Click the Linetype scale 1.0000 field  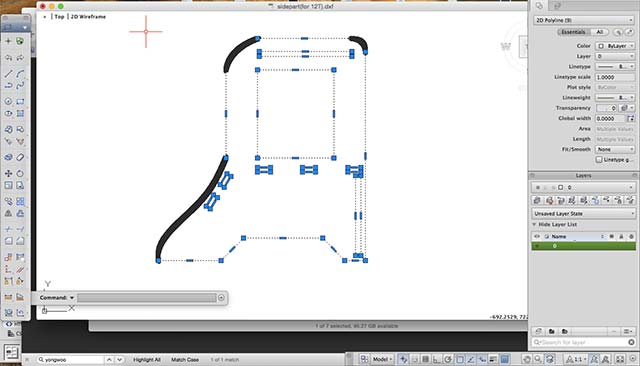point(615,77)
